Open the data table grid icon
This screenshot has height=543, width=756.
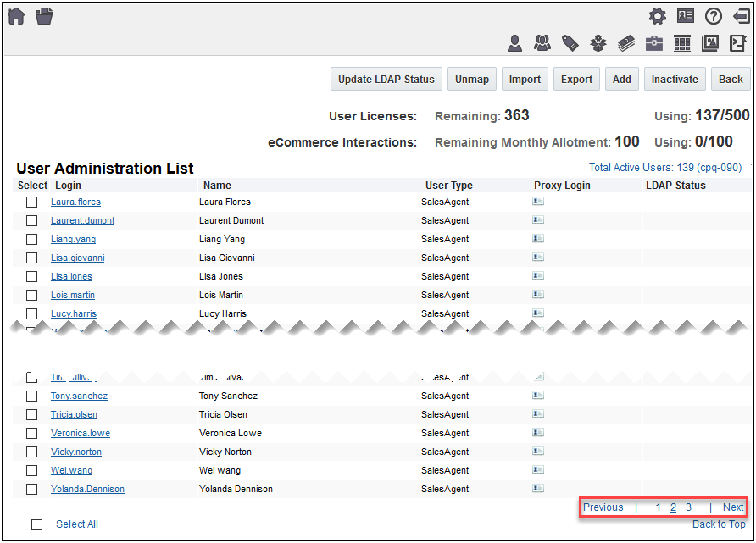coord(682,43)
